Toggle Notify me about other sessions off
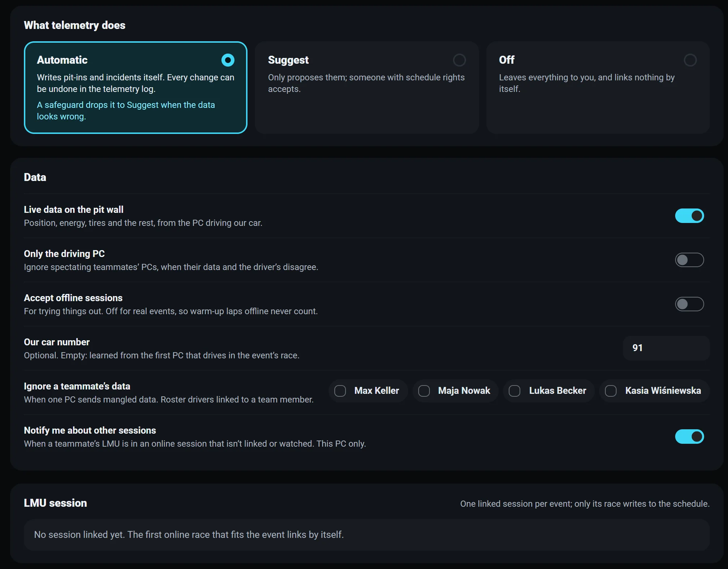 click(689, 437)
